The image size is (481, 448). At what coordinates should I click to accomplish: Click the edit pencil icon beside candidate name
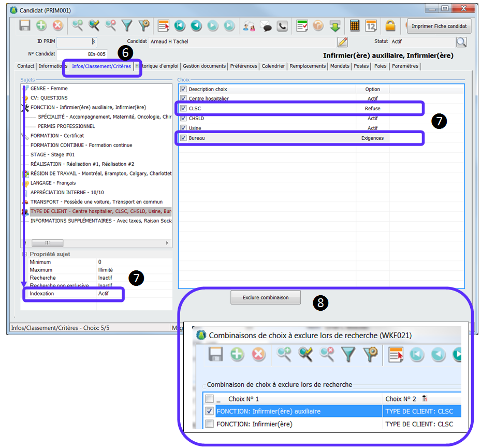click(x=342, y=42)
